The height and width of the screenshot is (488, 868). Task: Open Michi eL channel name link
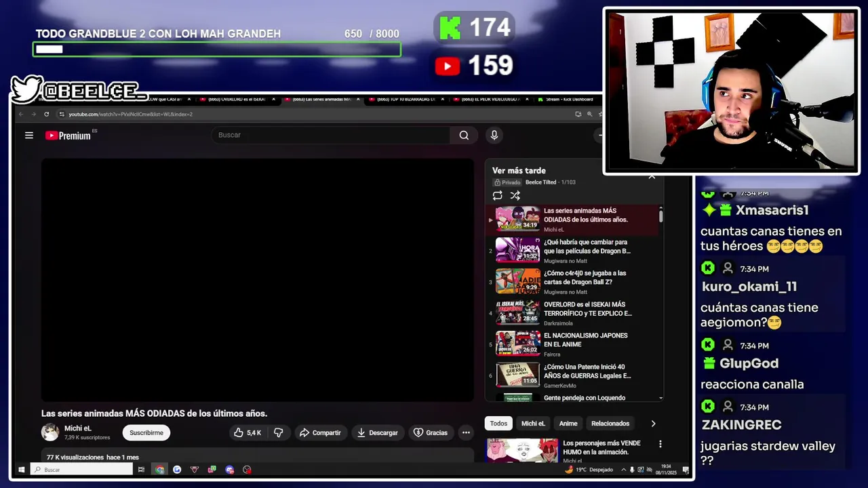click(78, 428)
